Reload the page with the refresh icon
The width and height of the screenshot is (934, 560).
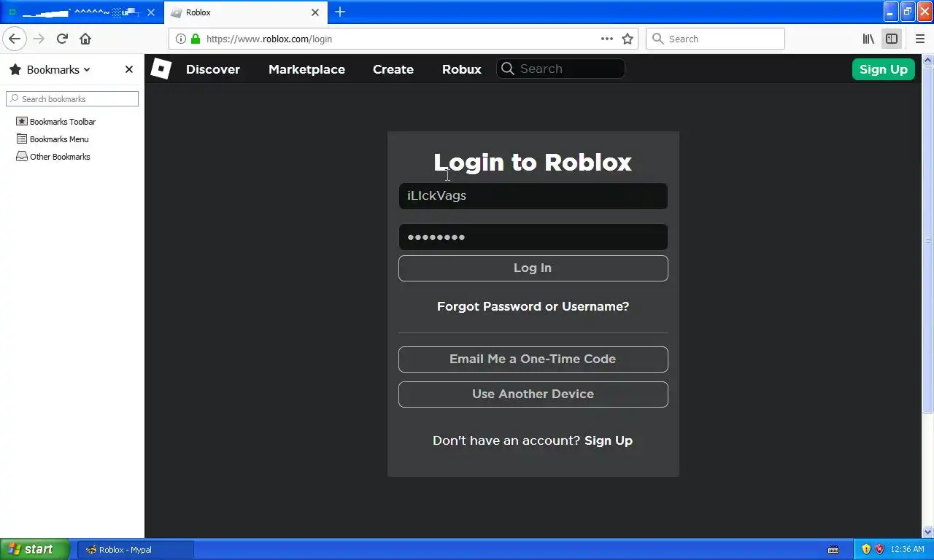62,39
